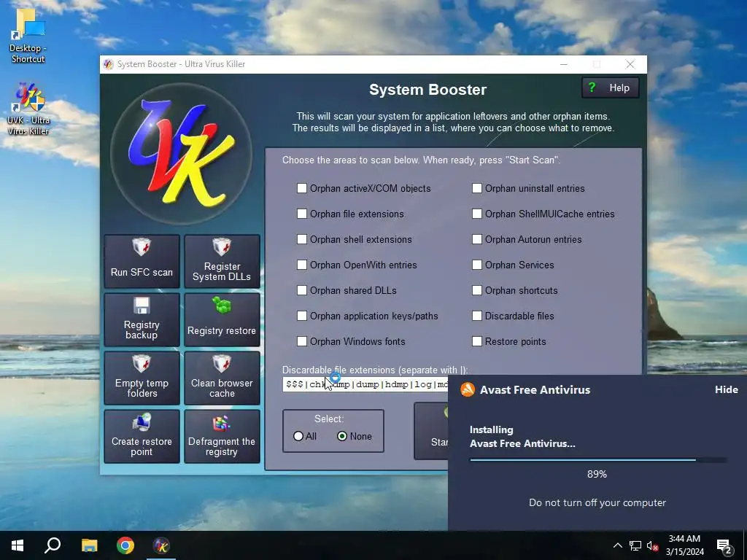Image resolution: width=747 pixels, height=560 pixels.
Task: Hide the Avast installer popup
Action: point(726,389)
